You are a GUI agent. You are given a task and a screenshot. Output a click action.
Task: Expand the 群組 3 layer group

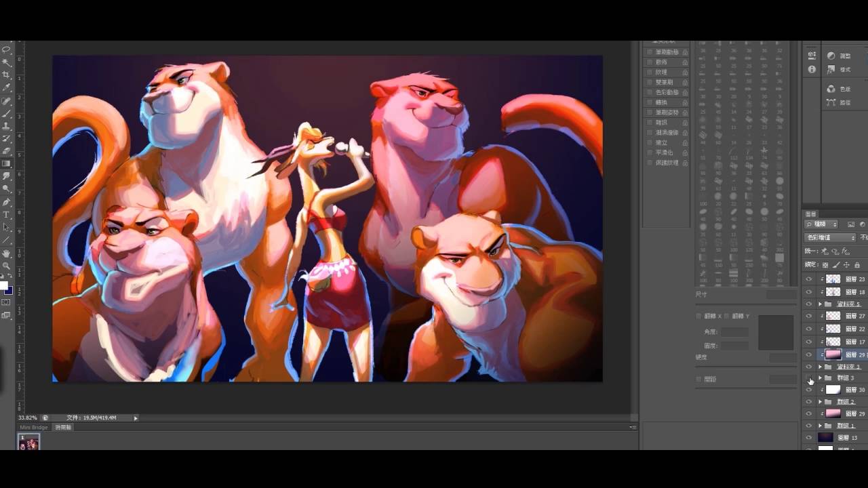click(820, 378)
